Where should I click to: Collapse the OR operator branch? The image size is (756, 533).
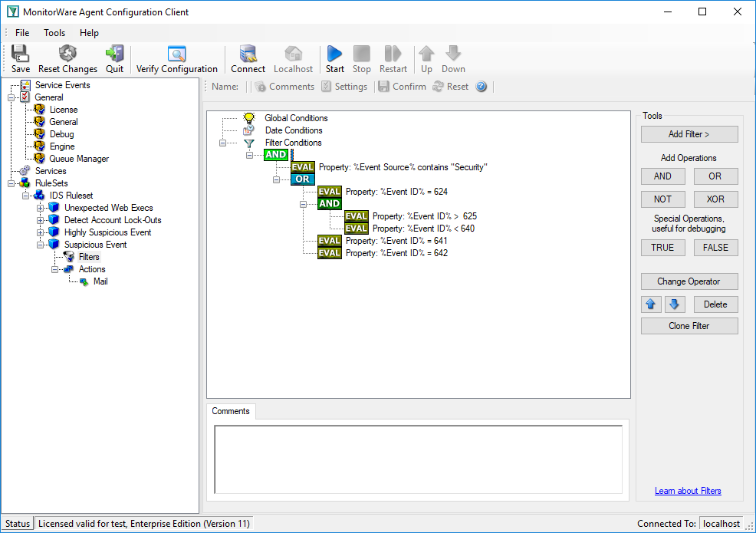click(x=276, y=179)
